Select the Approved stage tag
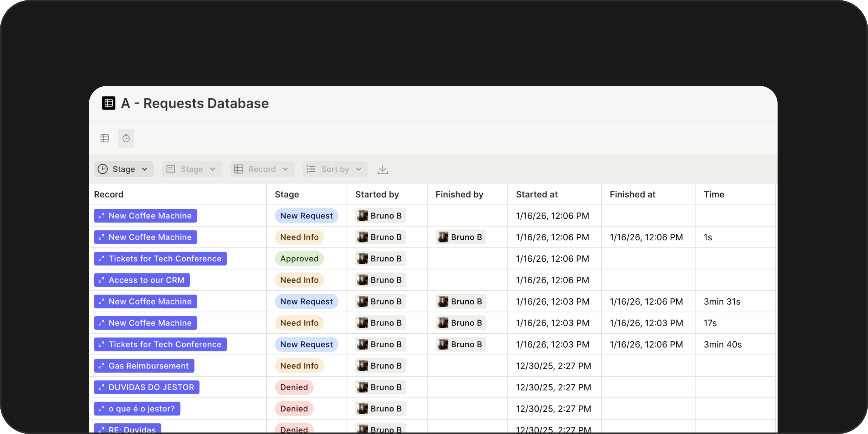Viewport: 868px width, 434px height. coord(299,258)
